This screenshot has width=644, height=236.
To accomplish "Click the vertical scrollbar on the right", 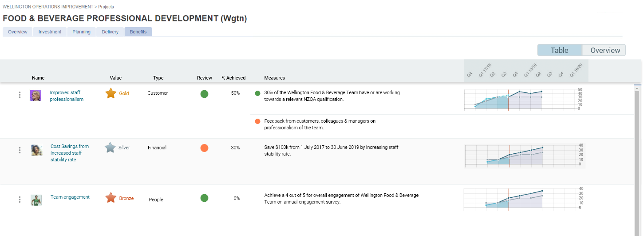I will pos(637,160).
